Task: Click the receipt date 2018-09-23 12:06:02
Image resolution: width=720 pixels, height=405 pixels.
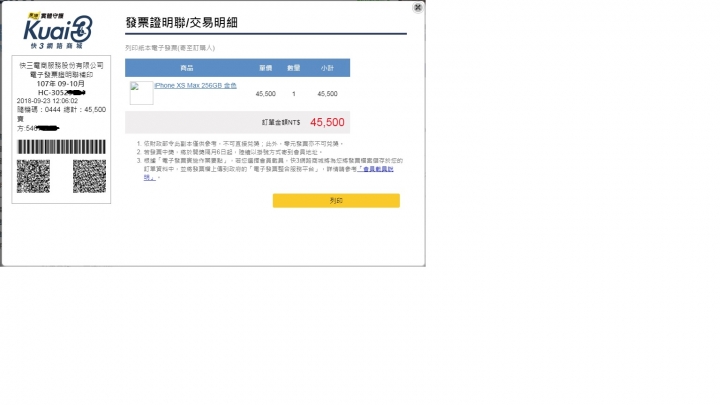Action: tap(47, 101)
